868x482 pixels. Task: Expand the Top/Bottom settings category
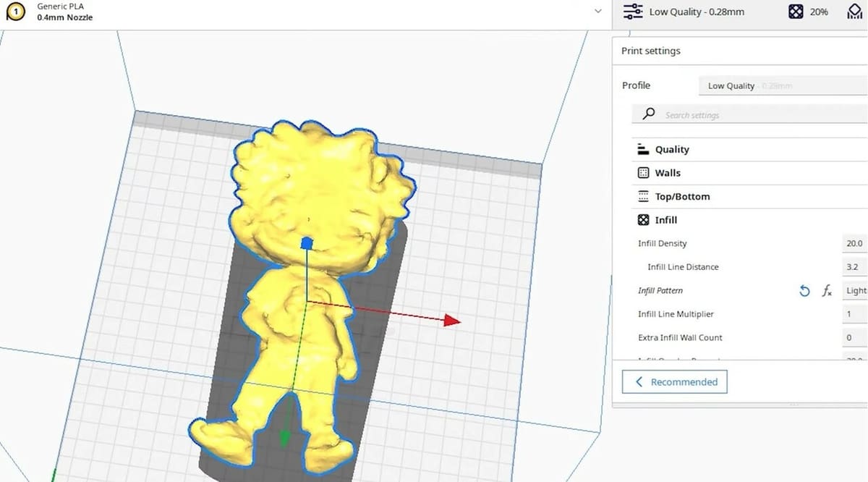point(749,196)
